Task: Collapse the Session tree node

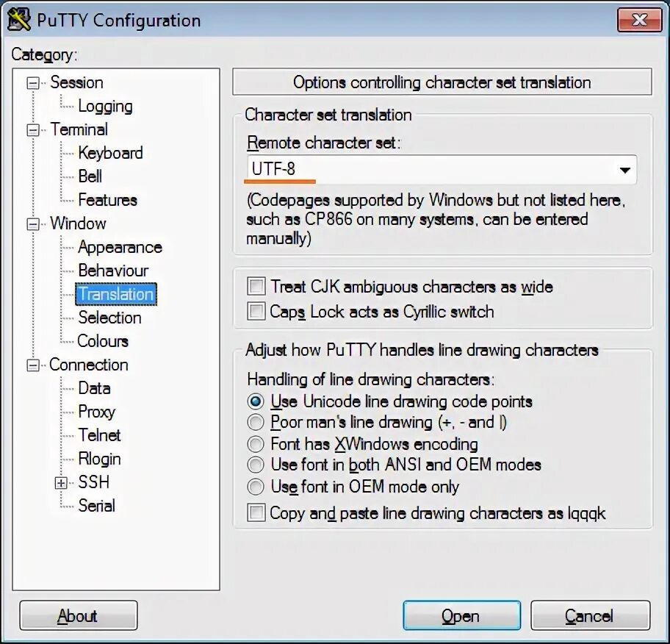Action: pyautogui.click(x=33, y=83)
